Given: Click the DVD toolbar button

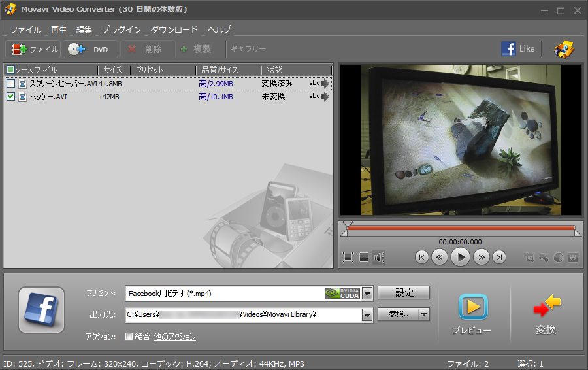Looking at the screenshot, I should [x=90, y=49].
